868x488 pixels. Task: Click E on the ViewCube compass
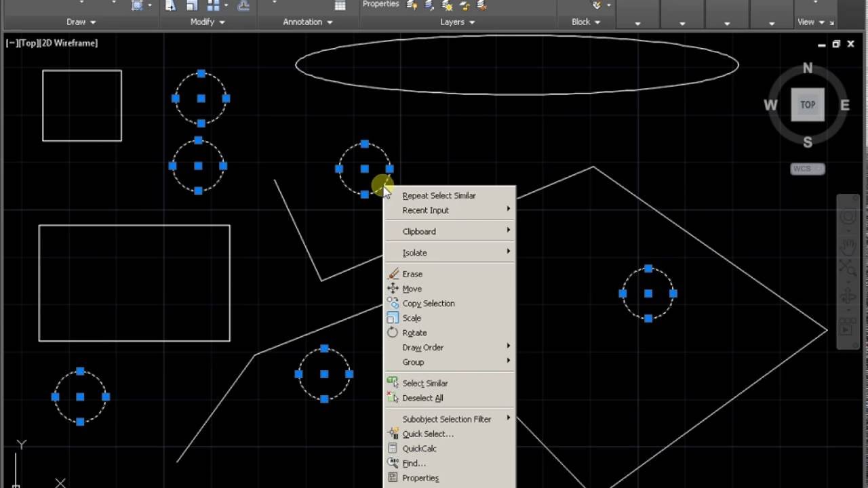[845, 105]
